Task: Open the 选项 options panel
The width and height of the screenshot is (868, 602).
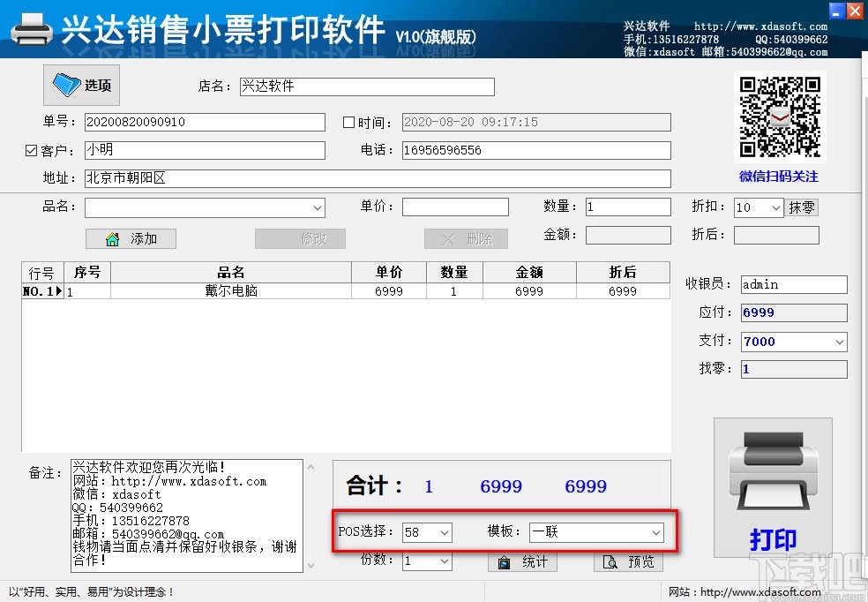Action: click(x=80, y=86)
